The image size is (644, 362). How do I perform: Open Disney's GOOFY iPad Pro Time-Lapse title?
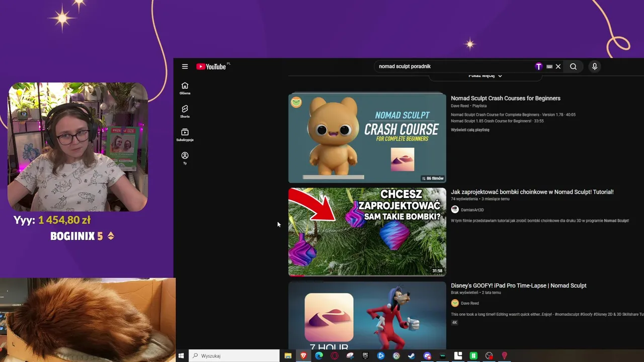519,285
